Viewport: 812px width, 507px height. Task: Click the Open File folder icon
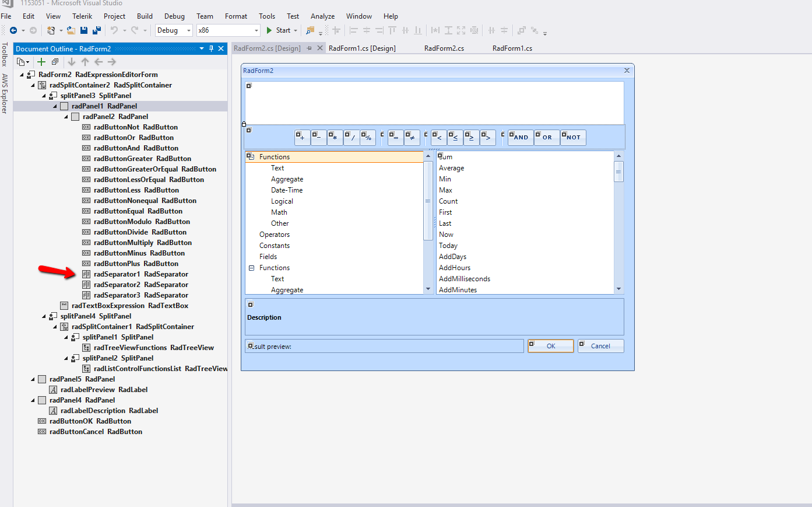[71, 30]
